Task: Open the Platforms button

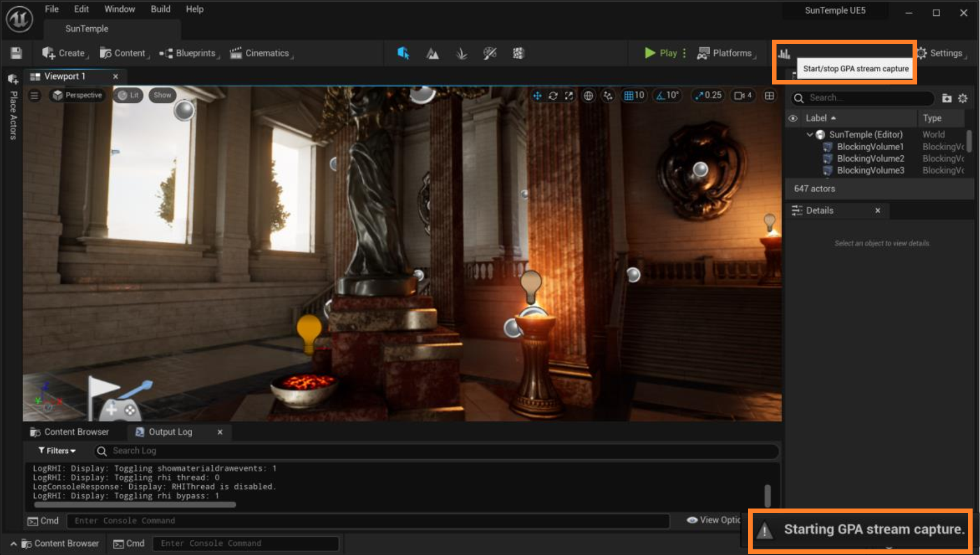Action: pyautogui.click(x=726, y=53)
